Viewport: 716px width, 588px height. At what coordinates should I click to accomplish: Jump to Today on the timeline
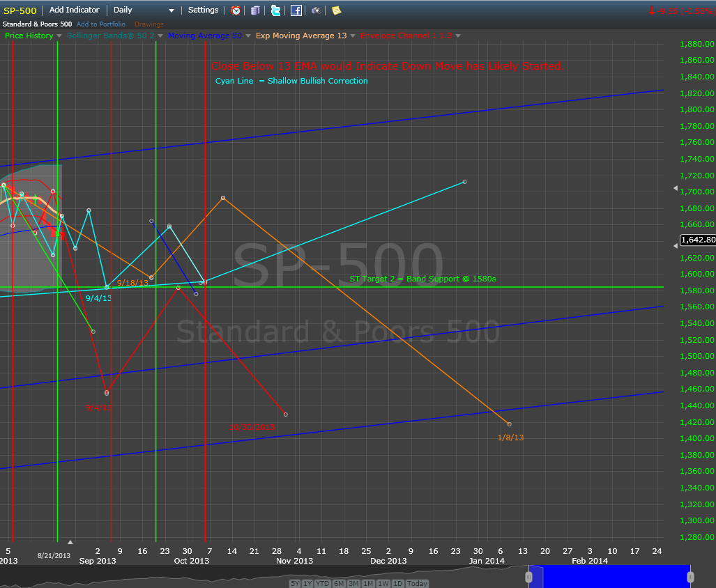tap(417, 583)
